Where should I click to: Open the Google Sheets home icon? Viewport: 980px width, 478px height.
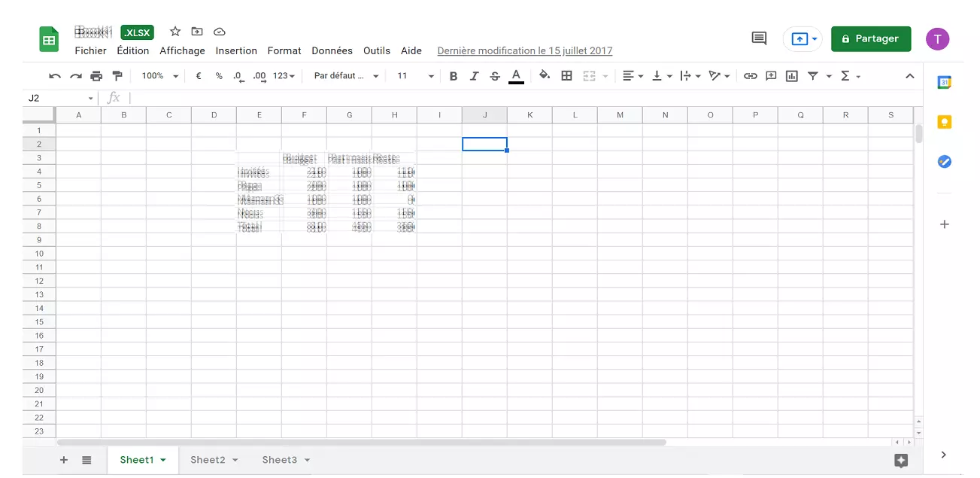coord(49,39)
